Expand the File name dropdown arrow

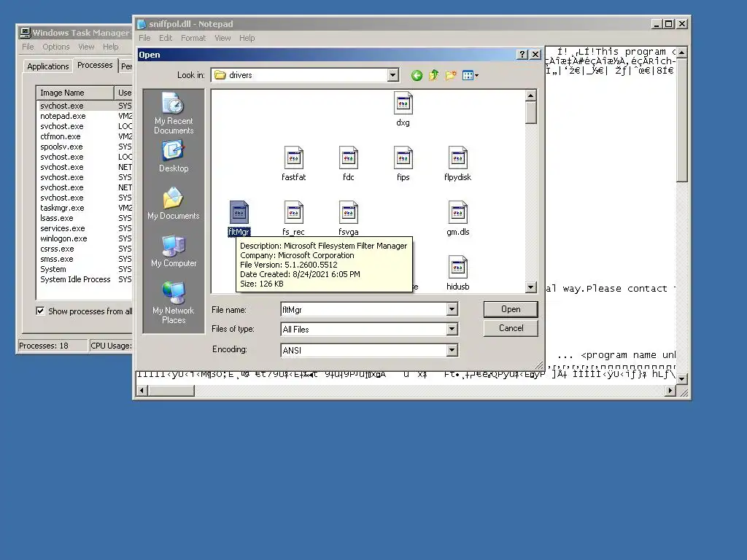(452, 309)
